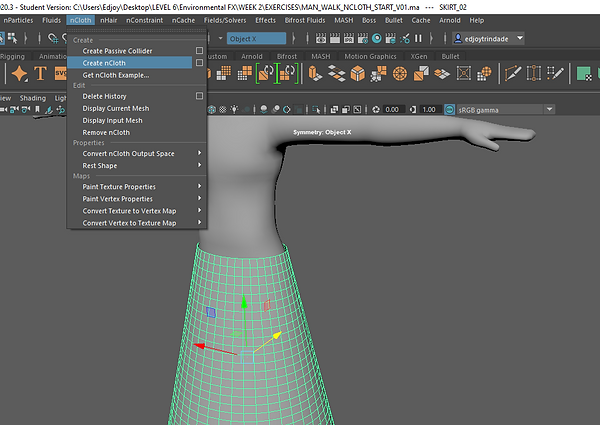Click the orange Extrude shelf icon
The width and height of the screenshot is (600, 425).
(315, 73)
